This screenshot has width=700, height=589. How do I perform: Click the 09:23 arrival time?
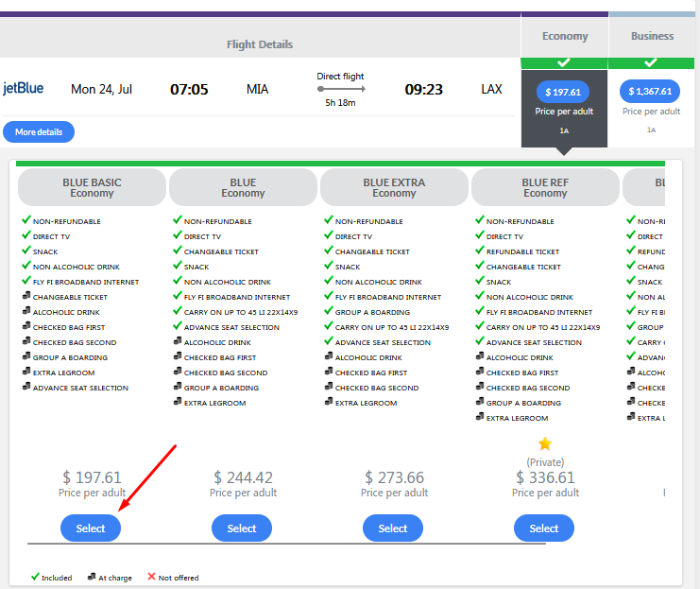(423, 90)
